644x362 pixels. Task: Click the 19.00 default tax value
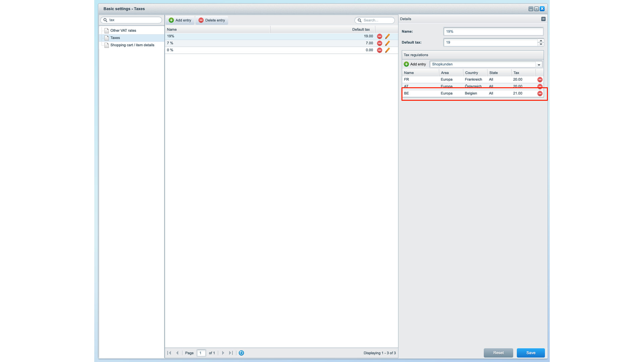(x=368, y=36)
